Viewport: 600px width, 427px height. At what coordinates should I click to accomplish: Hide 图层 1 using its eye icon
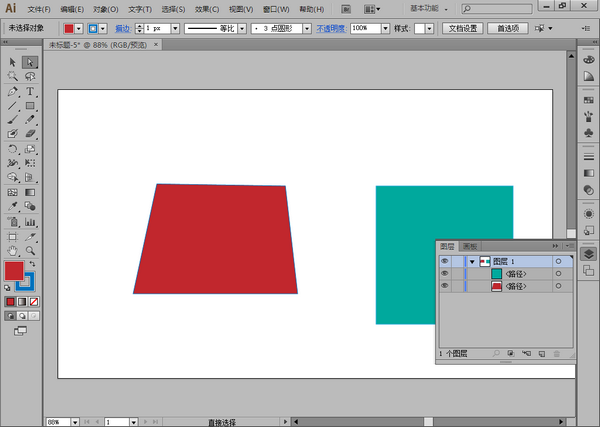pyautogui.click(x=445, y=260)
